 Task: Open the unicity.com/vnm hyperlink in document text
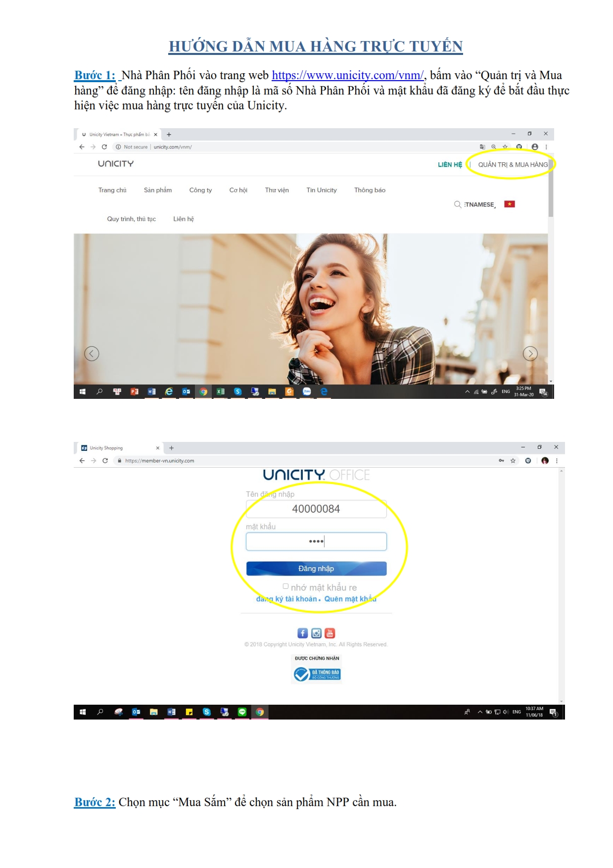[x=348, y=75]
